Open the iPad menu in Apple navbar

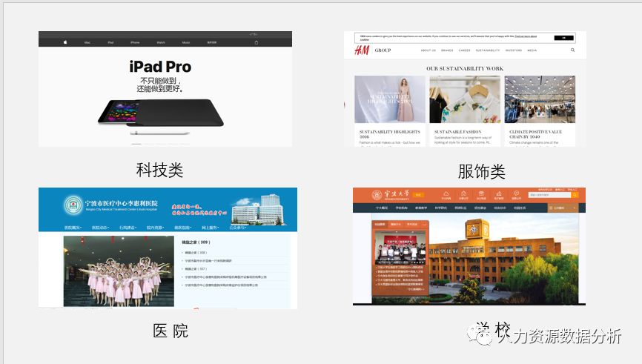(x=110, y=42)
